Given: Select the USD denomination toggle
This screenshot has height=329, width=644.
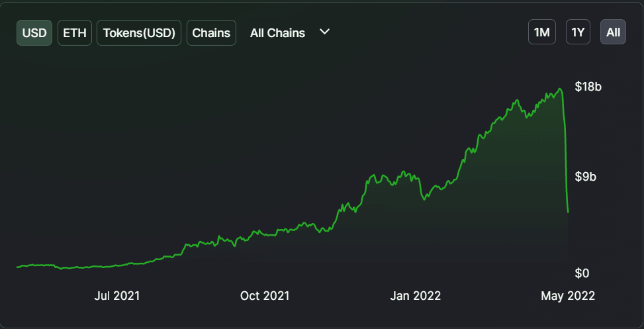Looking at the screenshot, I should coord(34,32).
